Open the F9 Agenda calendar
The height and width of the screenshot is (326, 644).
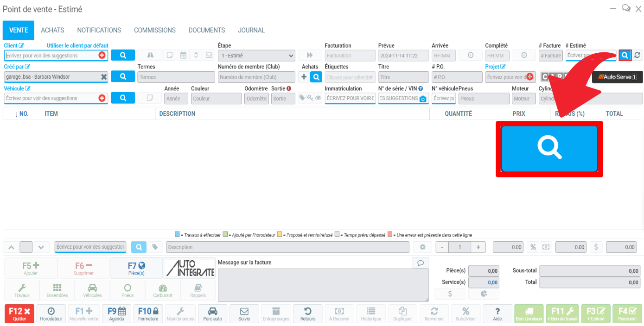(x=116, y=313)
